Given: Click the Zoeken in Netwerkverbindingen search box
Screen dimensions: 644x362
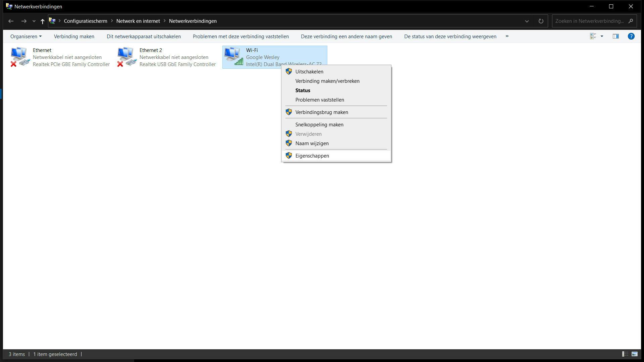Looking at the screenshot, I should (589, 21).
